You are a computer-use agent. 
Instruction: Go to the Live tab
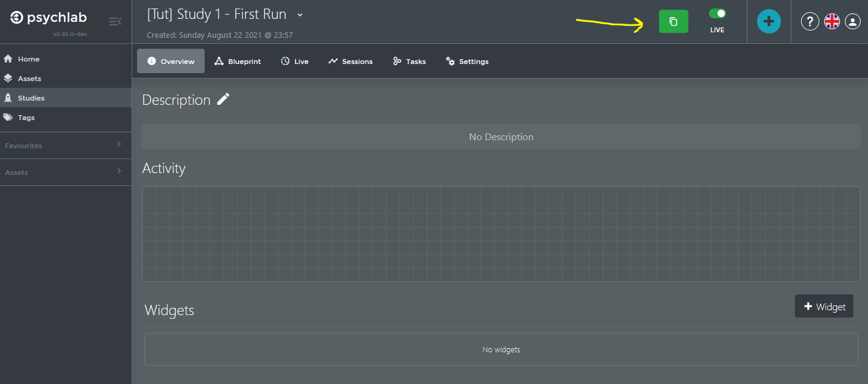[294, 62]
